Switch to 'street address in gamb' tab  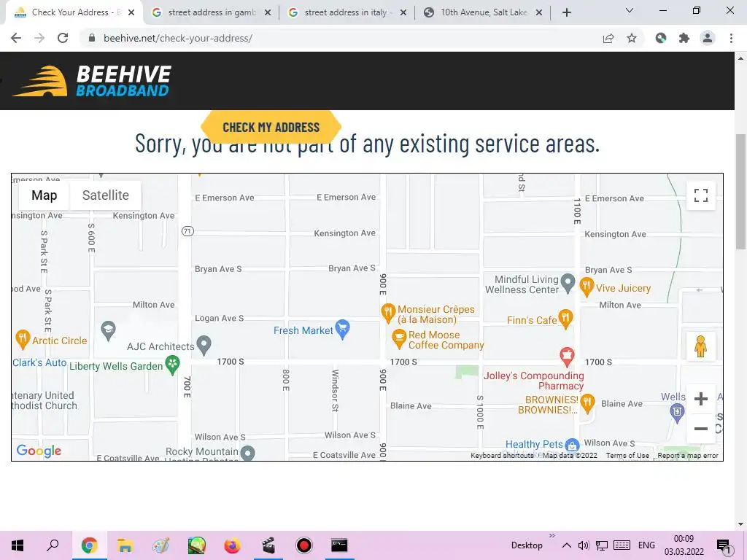[x=212, y=12]
